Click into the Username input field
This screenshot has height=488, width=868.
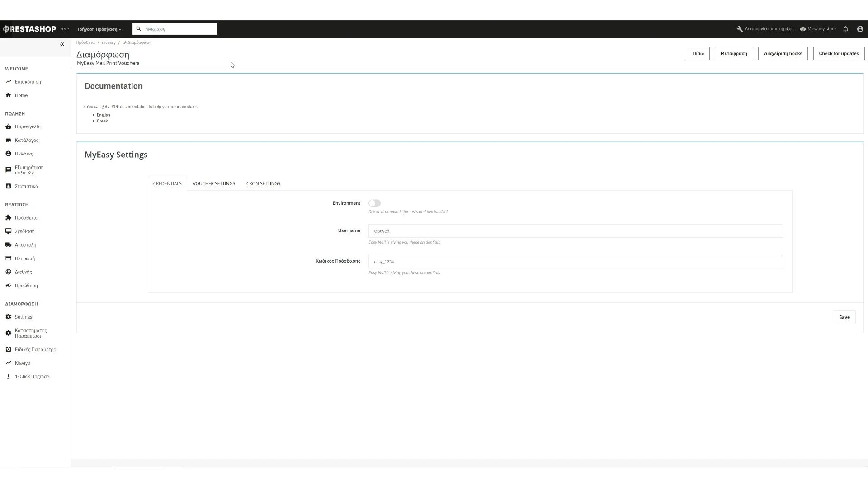575,231
